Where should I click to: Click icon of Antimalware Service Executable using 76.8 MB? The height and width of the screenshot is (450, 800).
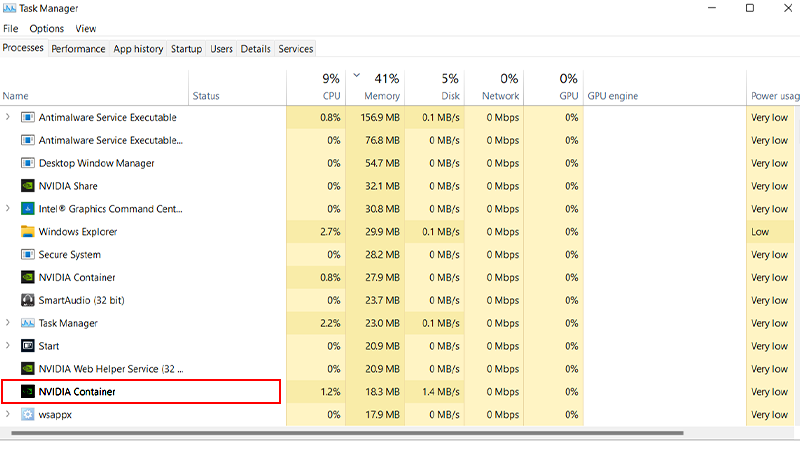28,140
